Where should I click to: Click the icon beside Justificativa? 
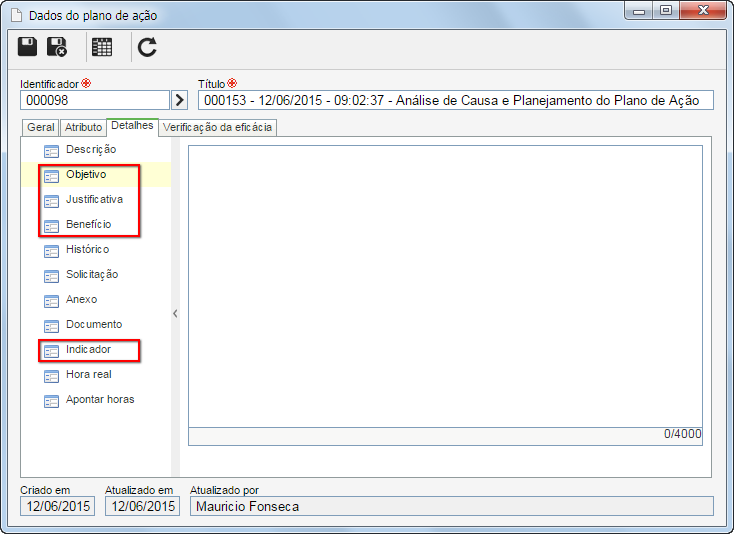coord(51,201)
